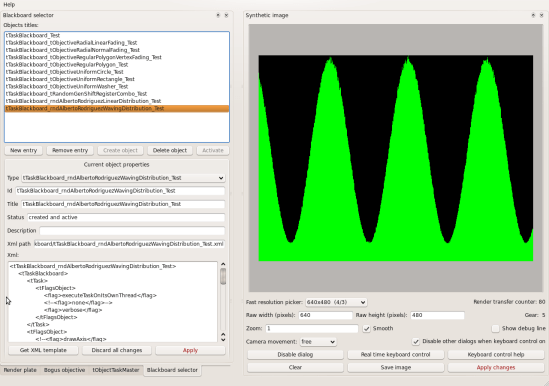Select tObjectiveUniformCircle_Test entry

[117, 72]
